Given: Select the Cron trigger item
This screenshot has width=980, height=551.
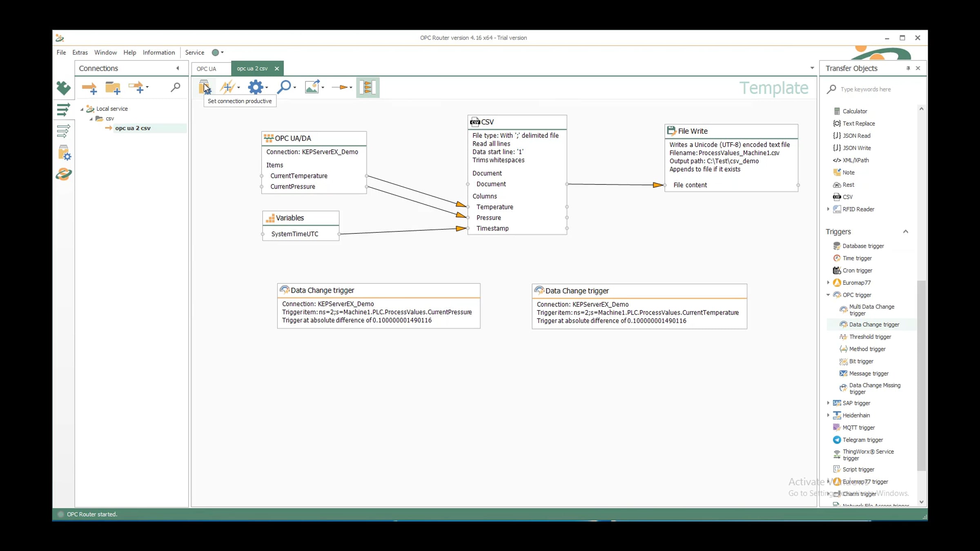Looking at the screenshot, I should (857, 271).
